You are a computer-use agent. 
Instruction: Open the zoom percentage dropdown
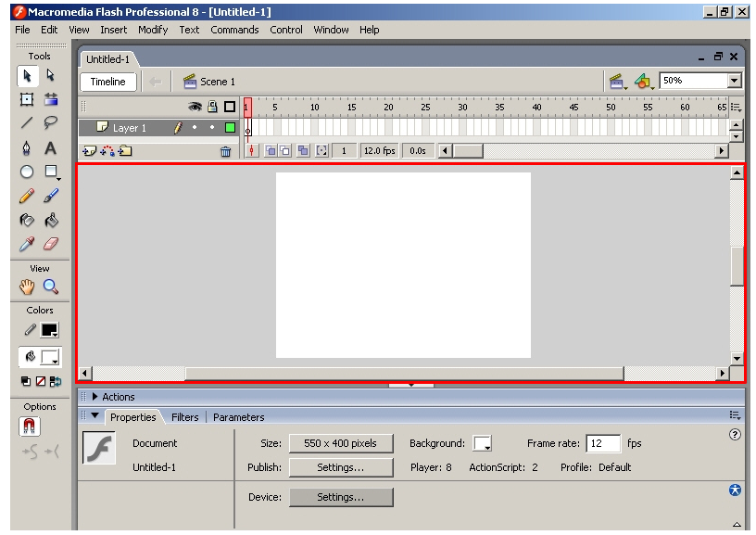pos(735,81)
